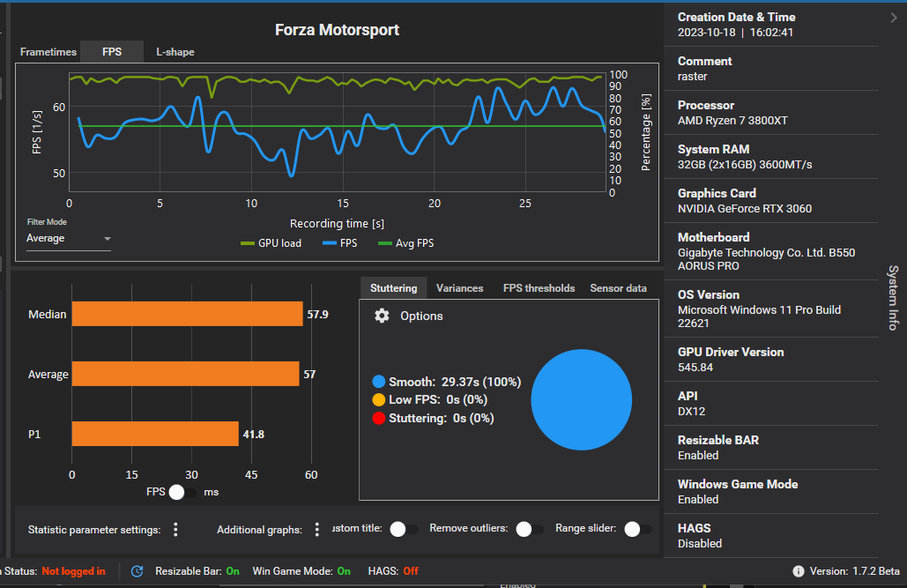Click the P1 value 41.8

pyautogui.click(x=253, y=434)
